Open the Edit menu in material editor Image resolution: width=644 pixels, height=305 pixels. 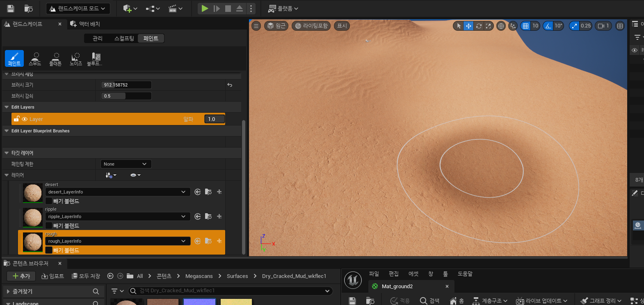click(394, 273)
